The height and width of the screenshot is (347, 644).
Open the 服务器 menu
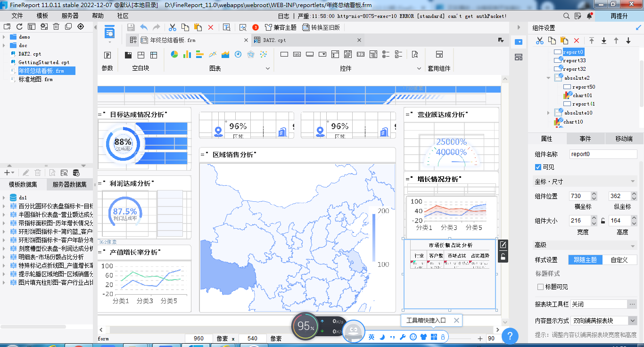pos(70,16)
